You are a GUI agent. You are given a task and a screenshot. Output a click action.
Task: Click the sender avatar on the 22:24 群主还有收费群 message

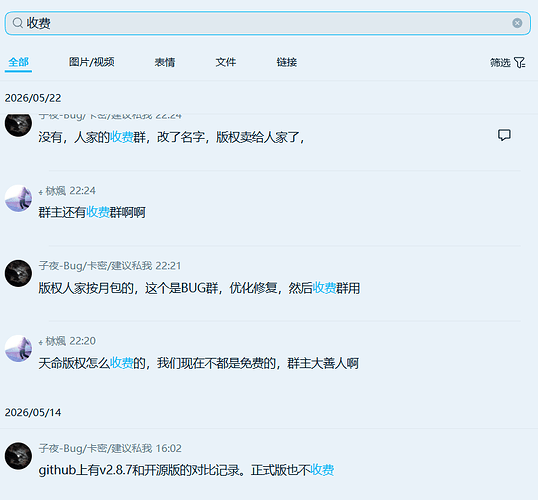click(x=18, y=198)
